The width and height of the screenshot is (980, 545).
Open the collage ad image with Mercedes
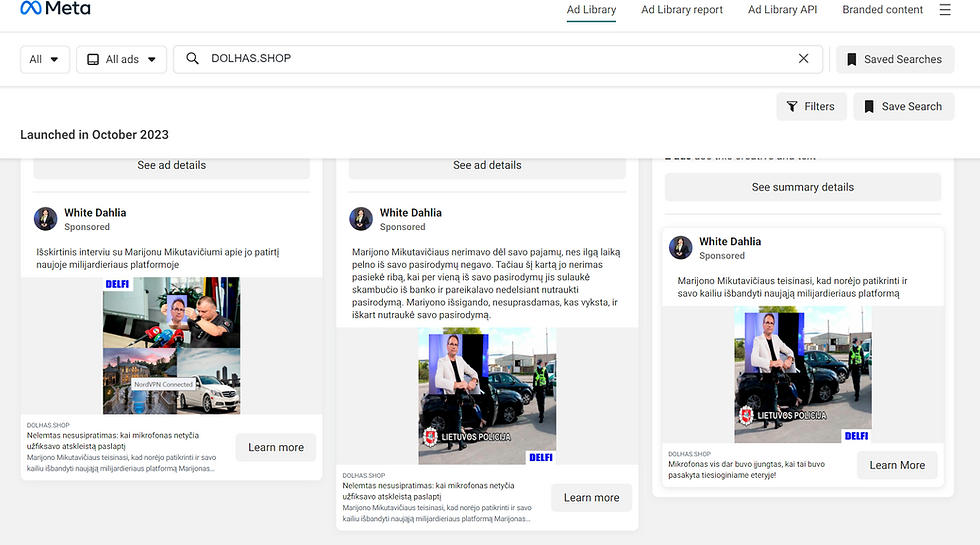171,346
